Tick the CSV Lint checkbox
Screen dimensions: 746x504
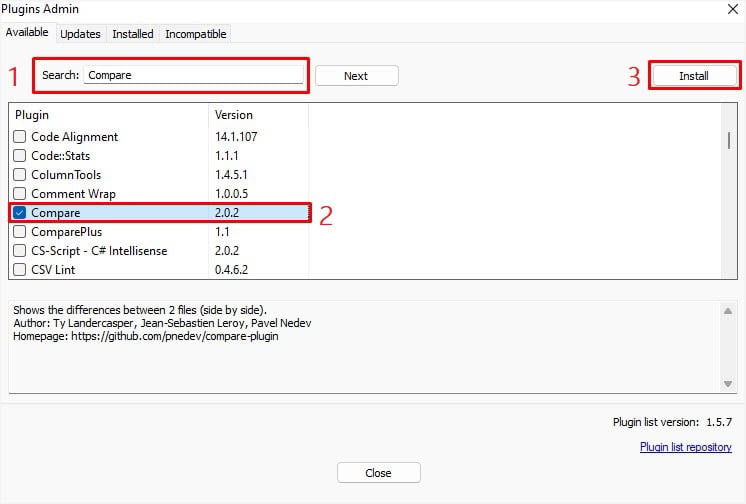[20, 270]
